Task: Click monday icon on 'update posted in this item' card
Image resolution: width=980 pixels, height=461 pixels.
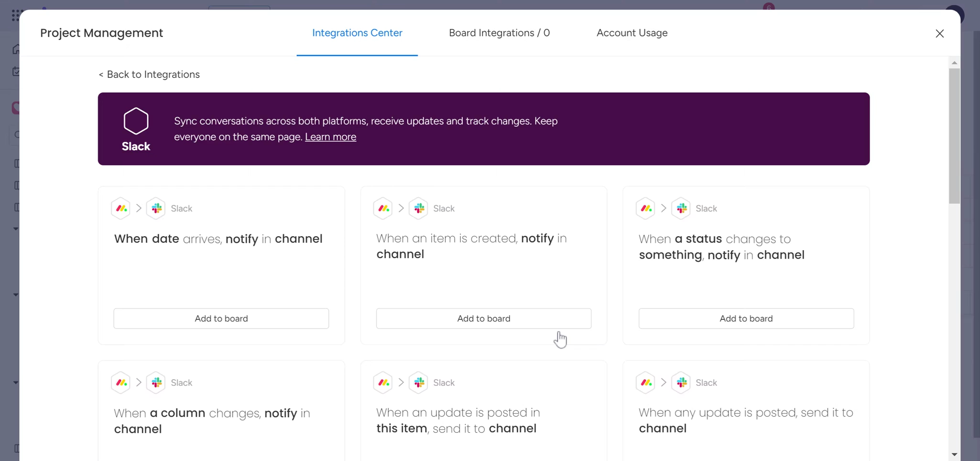Action: [383, 383]
